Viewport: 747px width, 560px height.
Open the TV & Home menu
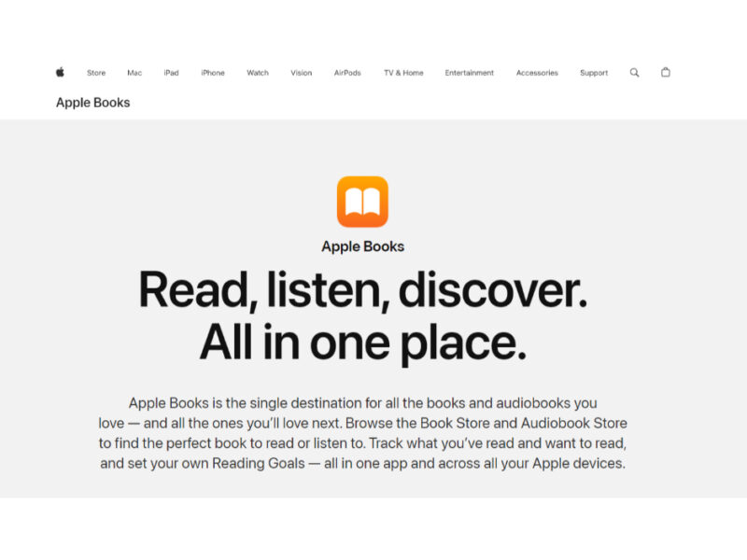[x=403, y=73]
